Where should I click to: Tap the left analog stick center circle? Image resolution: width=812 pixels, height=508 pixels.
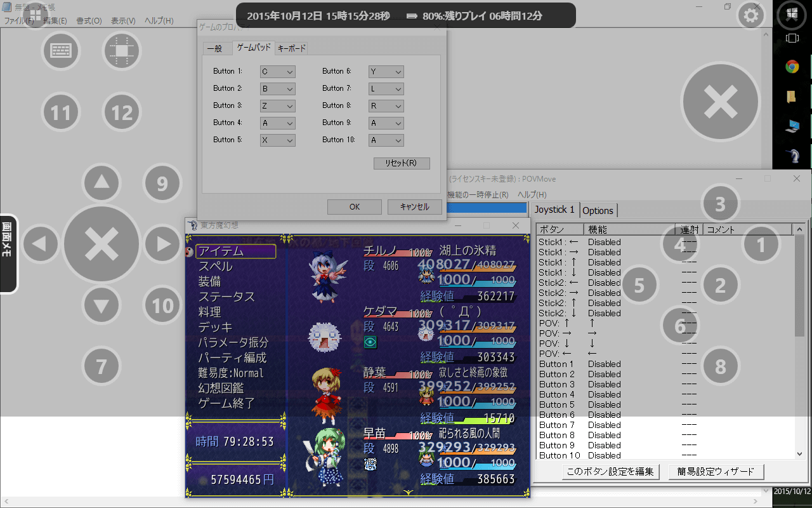click(x=101, y=244)
